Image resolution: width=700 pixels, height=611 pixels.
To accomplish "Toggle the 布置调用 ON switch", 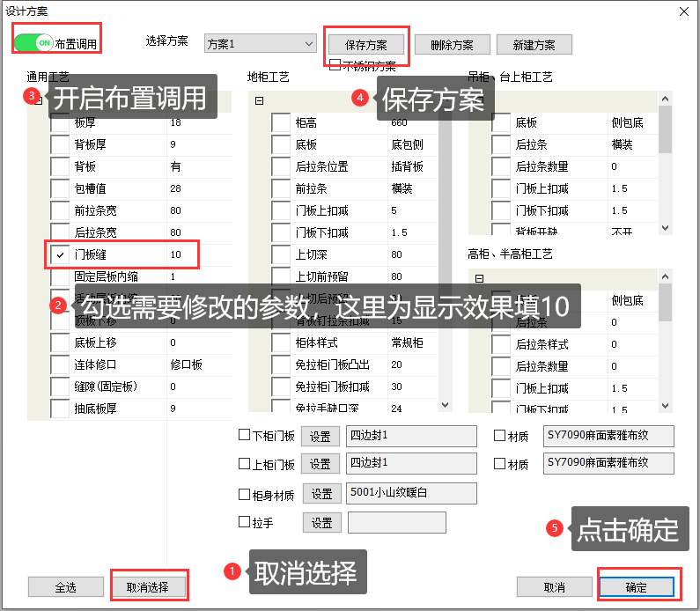I will 33,42.
